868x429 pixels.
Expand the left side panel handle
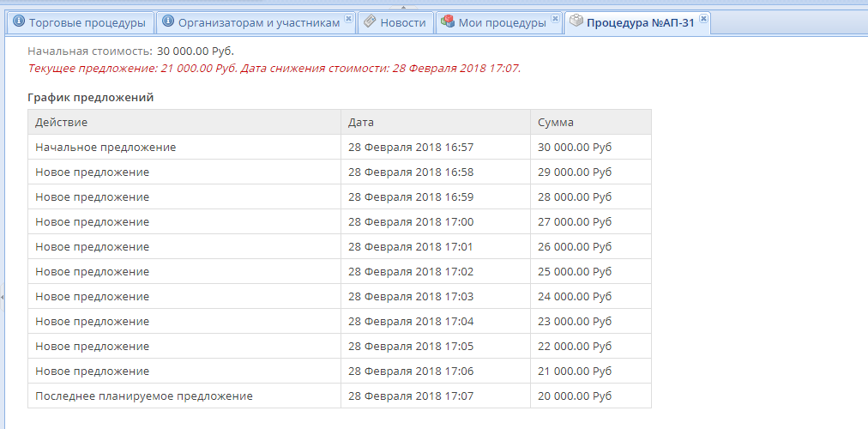click(3, 296)
